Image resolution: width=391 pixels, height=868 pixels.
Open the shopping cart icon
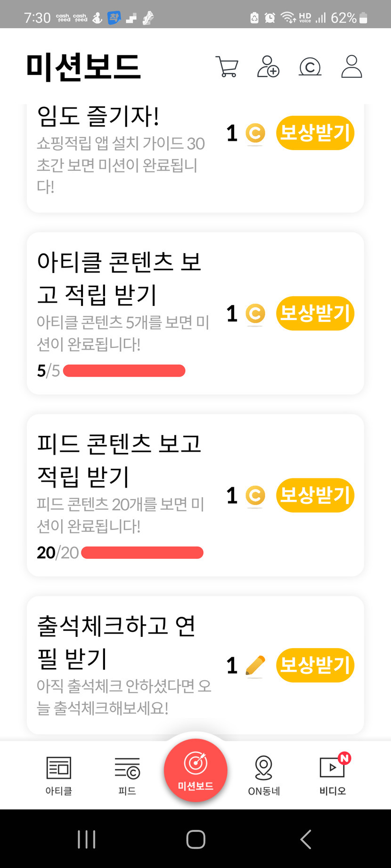coord(227,66)
